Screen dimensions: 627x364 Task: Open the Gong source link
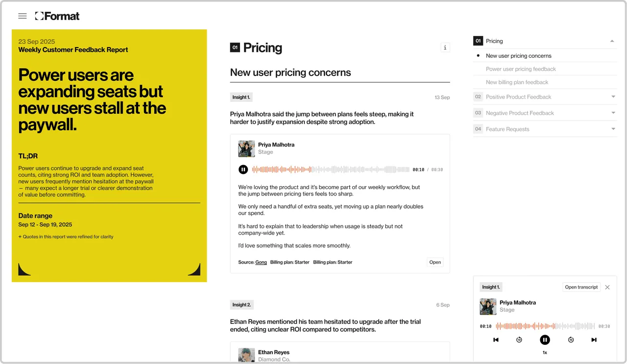pos(261,262)
